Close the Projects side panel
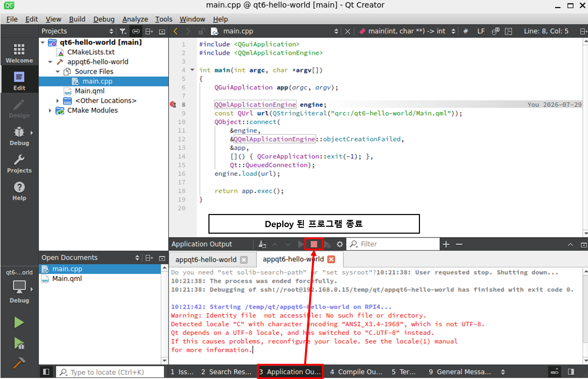This screenshot has width=588, height=379. tap(162, 31)
